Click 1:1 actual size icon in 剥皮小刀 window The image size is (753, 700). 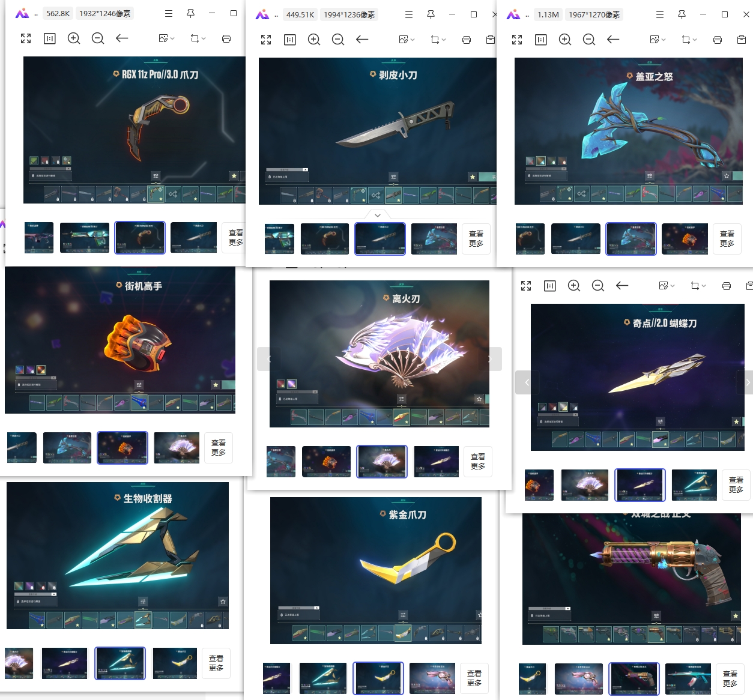(290, 40)
